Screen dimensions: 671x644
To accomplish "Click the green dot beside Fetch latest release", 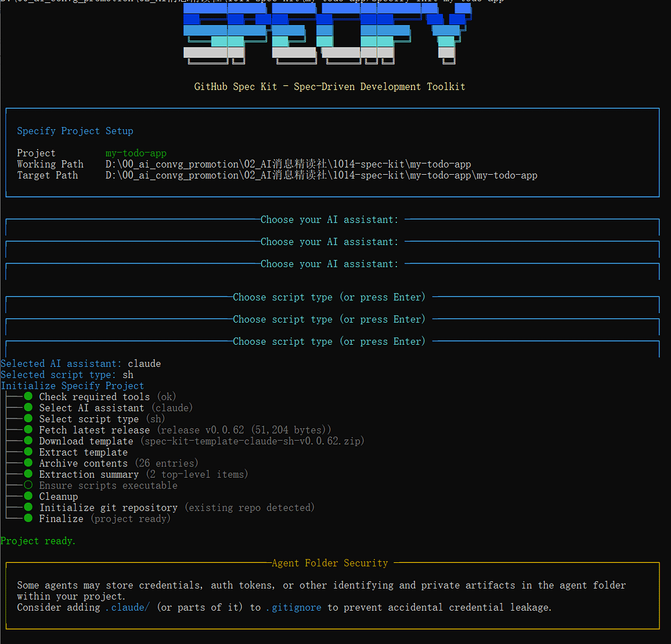I will [x=28, y=430].
